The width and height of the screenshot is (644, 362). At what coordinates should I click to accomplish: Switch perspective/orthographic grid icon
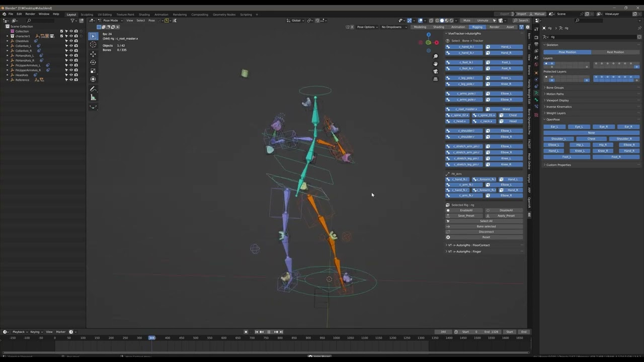click(x=436, y=79)
